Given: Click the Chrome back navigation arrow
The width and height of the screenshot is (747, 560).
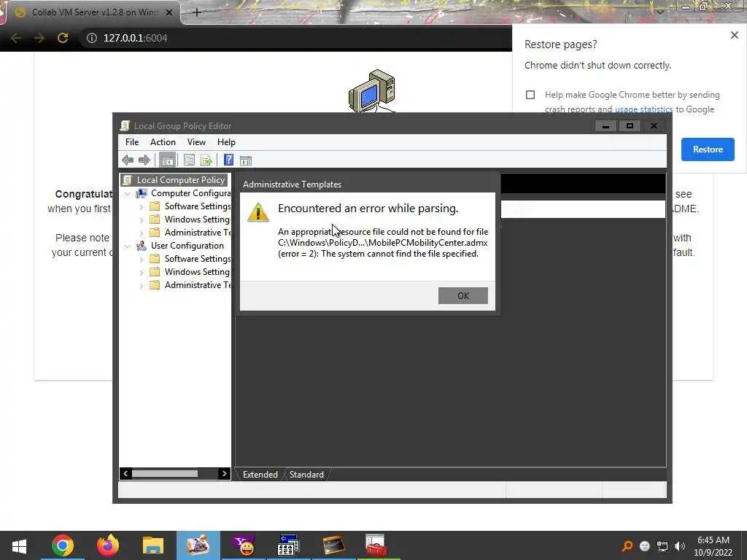Looking at the screenshot, I should [16, 38].
